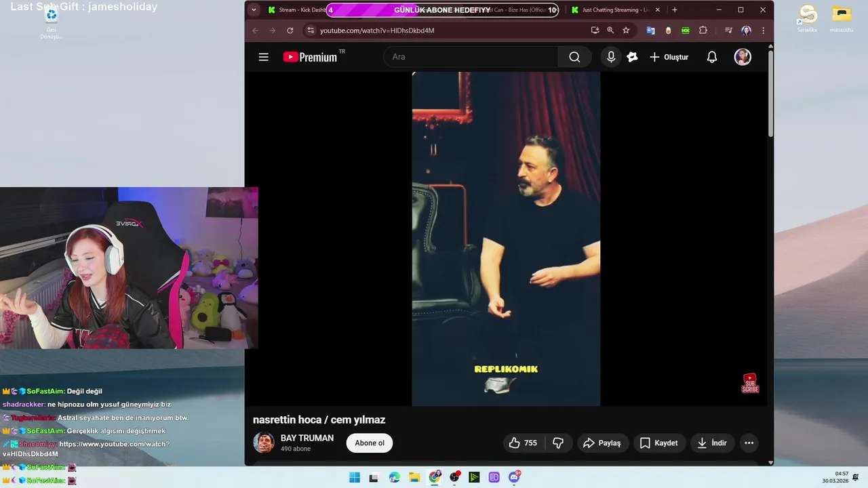Open the Google Translate extension icon

tap(651, 30)
